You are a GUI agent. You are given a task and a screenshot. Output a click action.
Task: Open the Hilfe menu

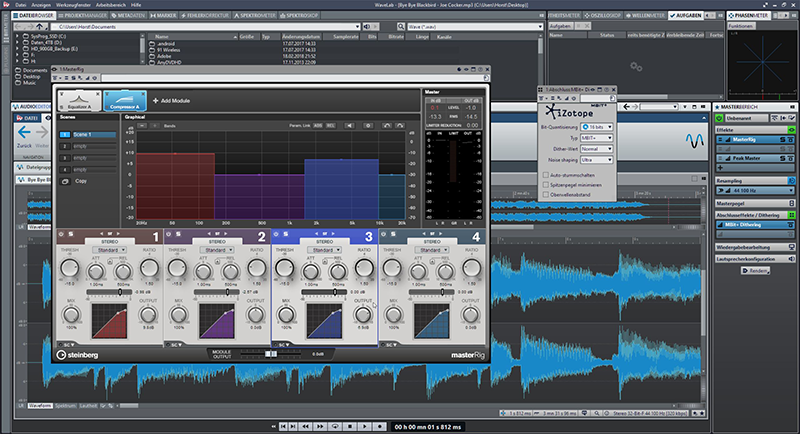click(136, 5)
